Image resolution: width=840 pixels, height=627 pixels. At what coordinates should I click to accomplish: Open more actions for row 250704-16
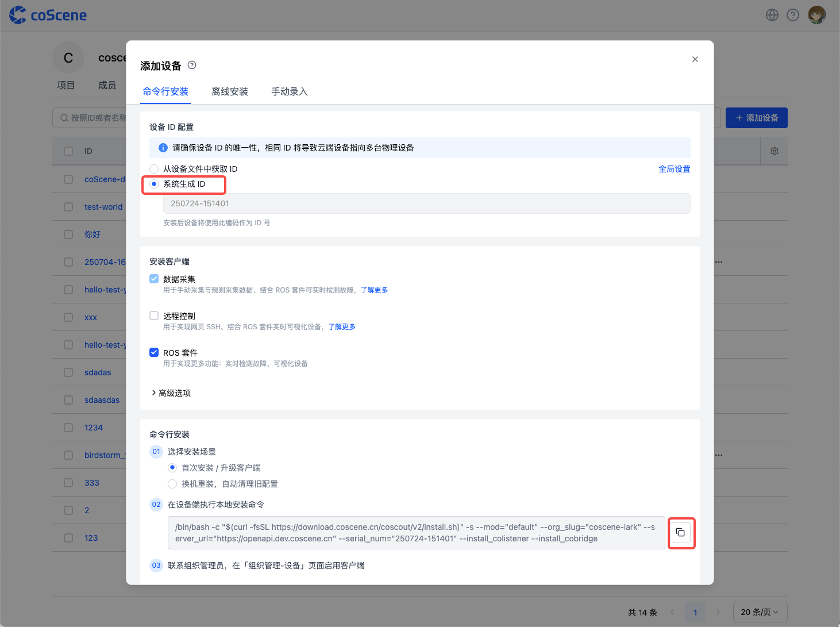coord(719,262)
